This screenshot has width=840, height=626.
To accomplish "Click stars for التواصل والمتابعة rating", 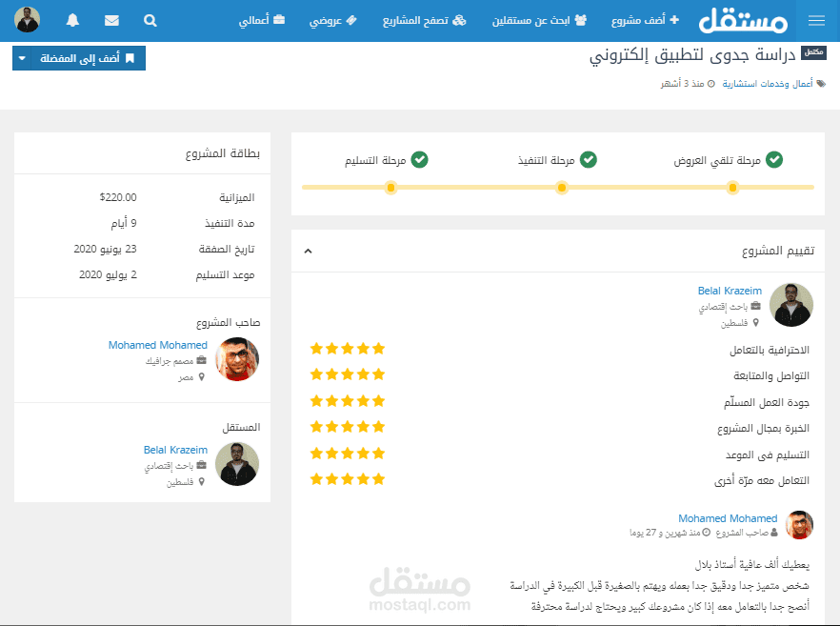I will click(347, 374).
